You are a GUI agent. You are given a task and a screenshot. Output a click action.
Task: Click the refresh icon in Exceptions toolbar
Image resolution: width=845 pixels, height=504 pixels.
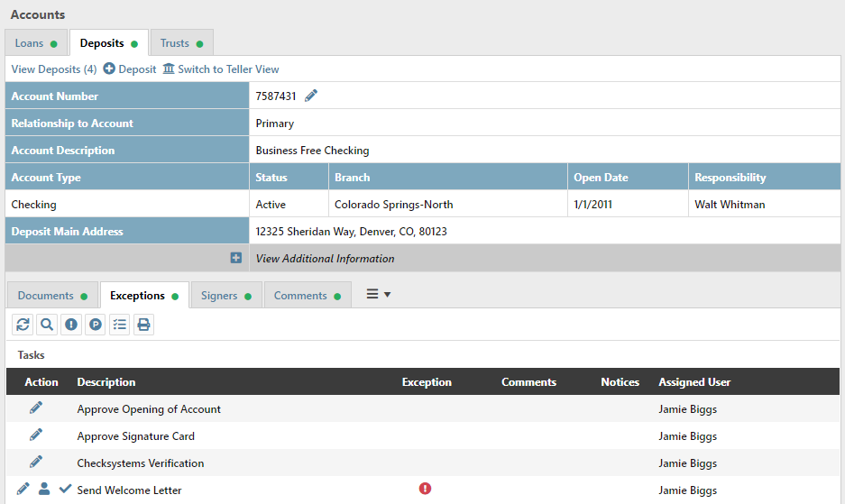click(x=23, y=325)
